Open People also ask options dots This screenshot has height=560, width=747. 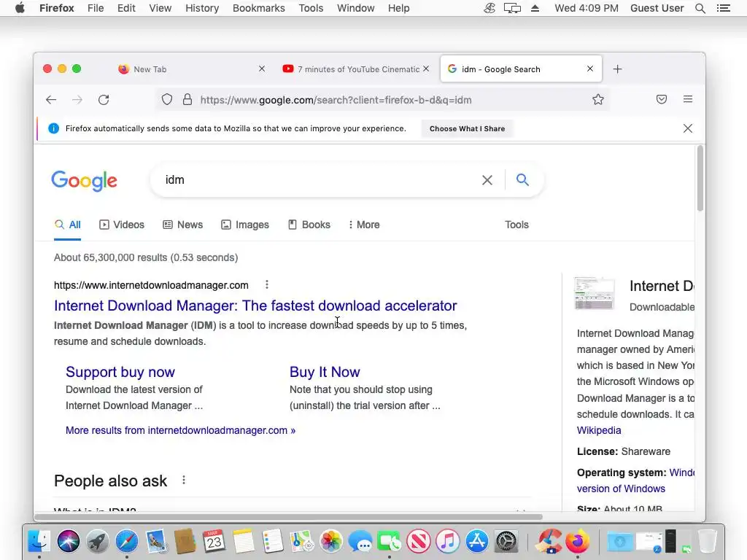point(183,480)
